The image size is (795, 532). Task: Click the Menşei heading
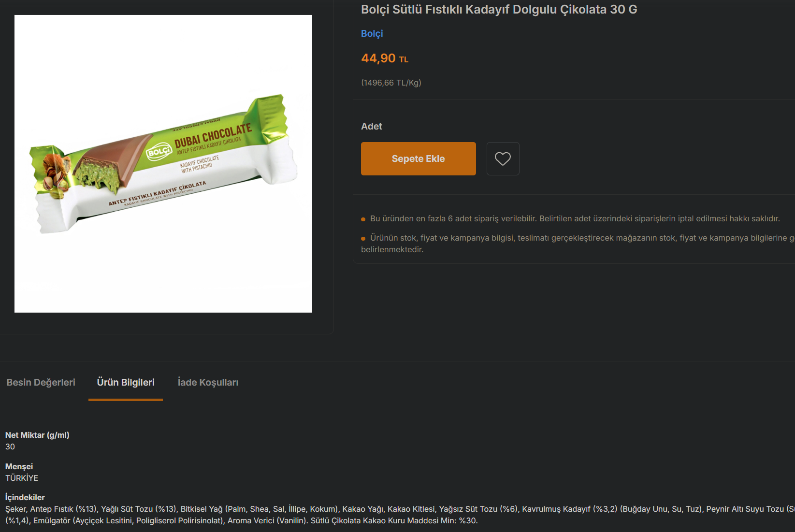coord(19,466)
